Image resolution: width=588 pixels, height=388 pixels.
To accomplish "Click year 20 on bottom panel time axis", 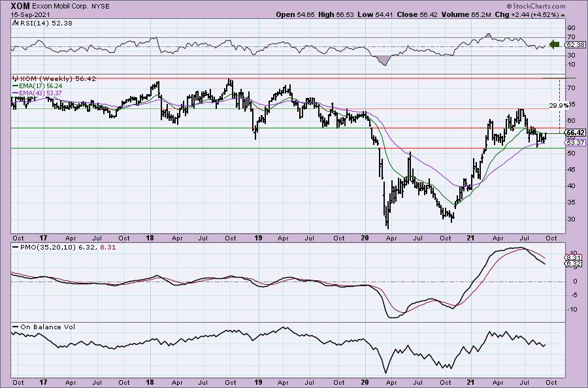I will coord(365,382).
